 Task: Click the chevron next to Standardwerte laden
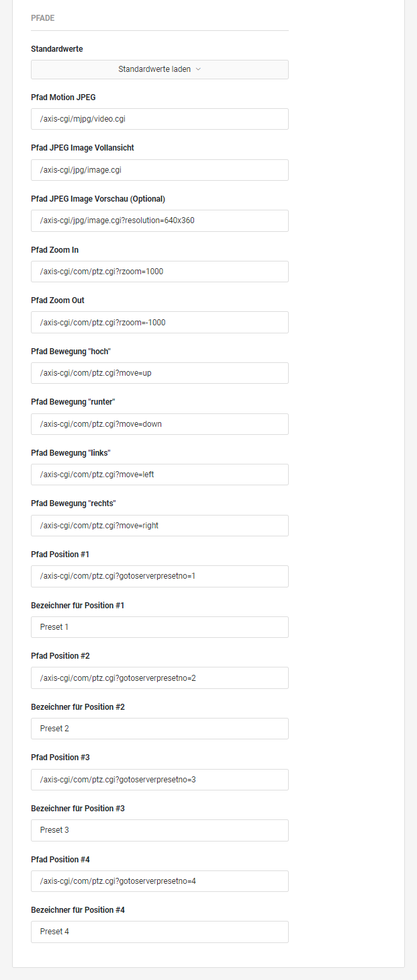(x=198, y=69)
